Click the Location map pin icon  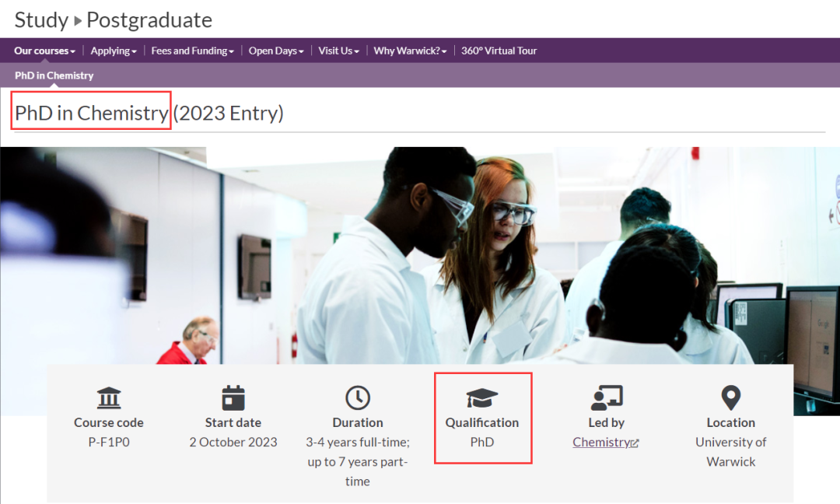click(x=730, y=398)
